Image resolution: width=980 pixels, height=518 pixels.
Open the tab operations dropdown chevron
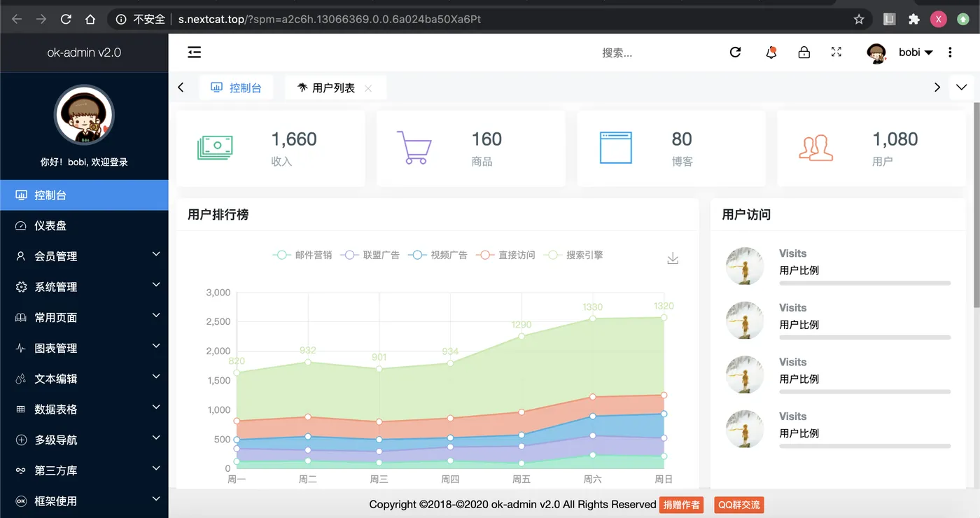[961, 87]
